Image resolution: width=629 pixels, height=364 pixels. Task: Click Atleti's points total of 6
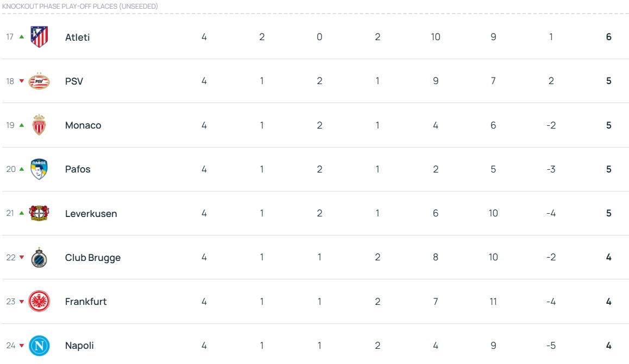[609, 37]
